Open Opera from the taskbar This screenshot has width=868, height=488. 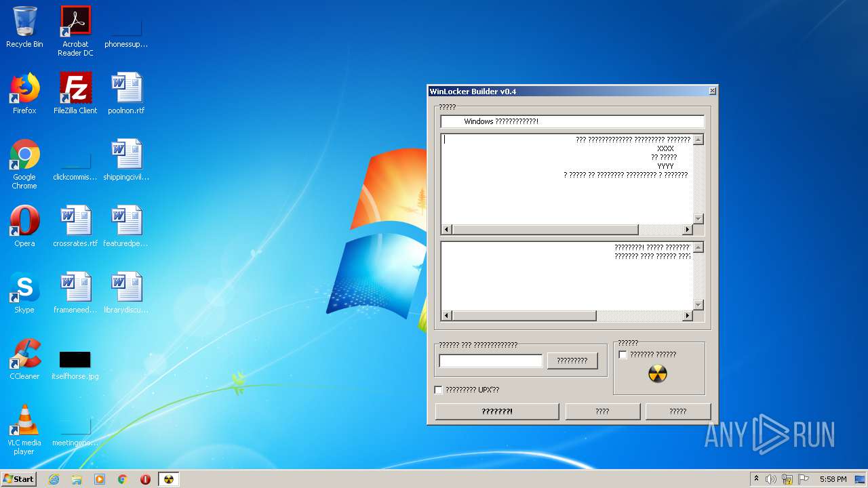[x=145, y=479]
